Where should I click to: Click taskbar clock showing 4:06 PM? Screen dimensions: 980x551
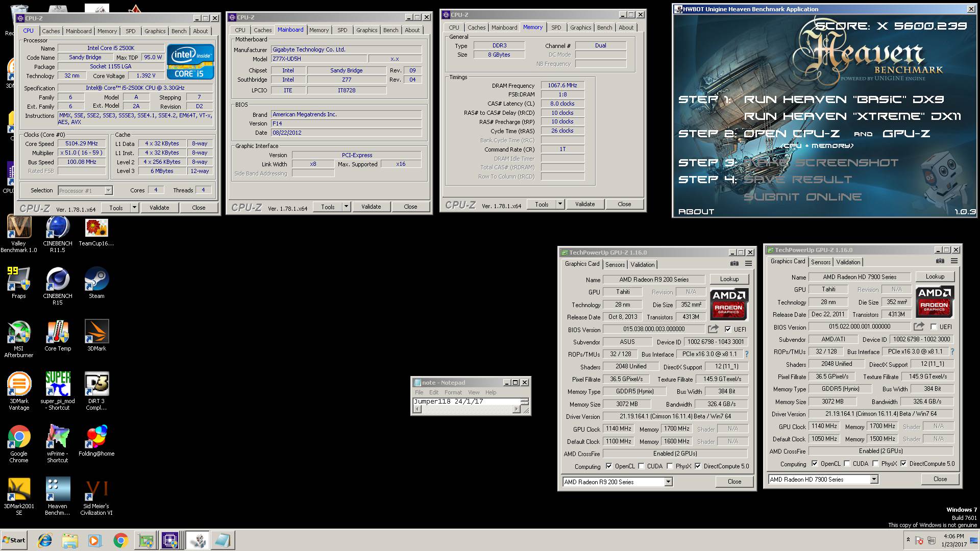tap(953, 540)
